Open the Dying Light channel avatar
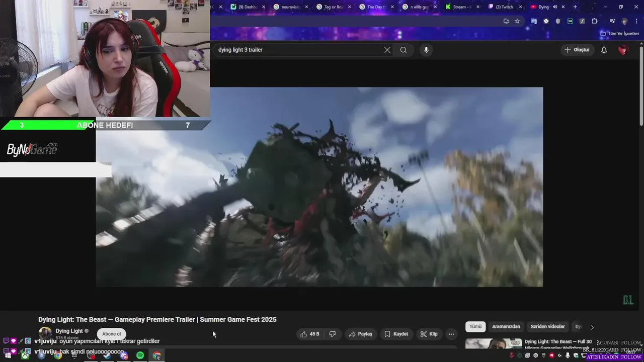The image size is (644, 362). (45, 333)
